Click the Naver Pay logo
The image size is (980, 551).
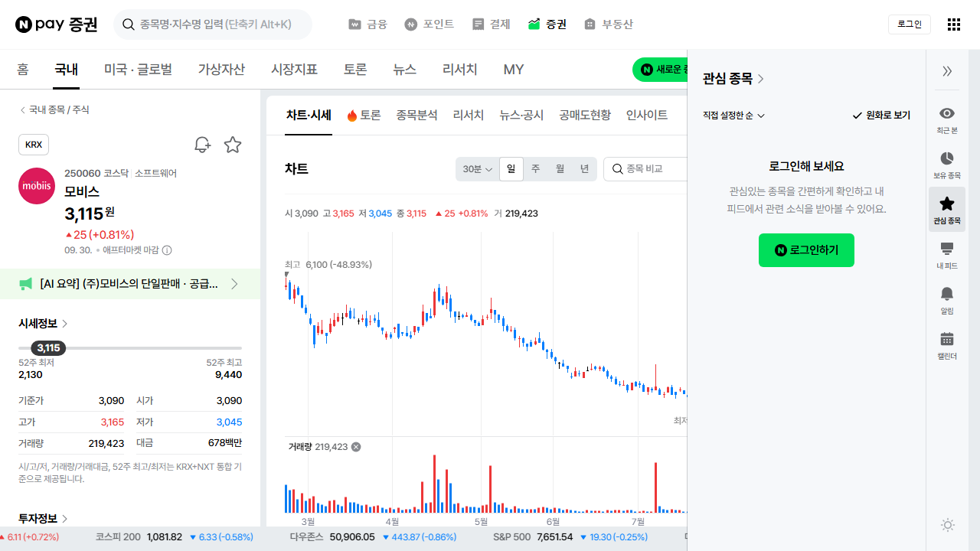pyautogui.click(x=57, y=24)
